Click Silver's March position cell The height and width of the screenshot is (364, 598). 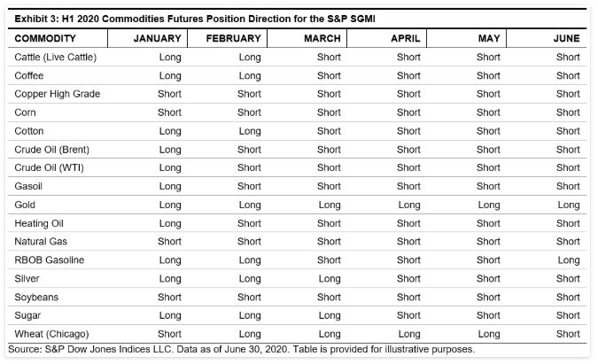click(329, 278)
